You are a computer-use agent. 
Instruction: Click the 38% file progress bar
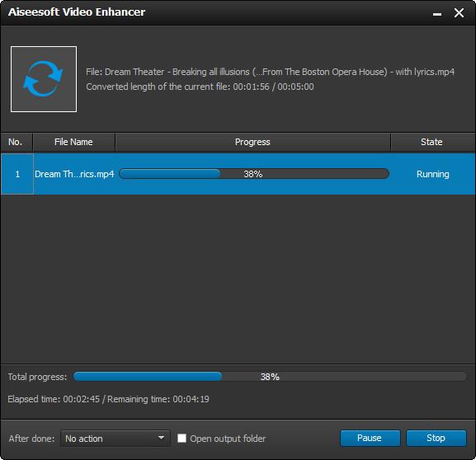(x=254, y=174)
